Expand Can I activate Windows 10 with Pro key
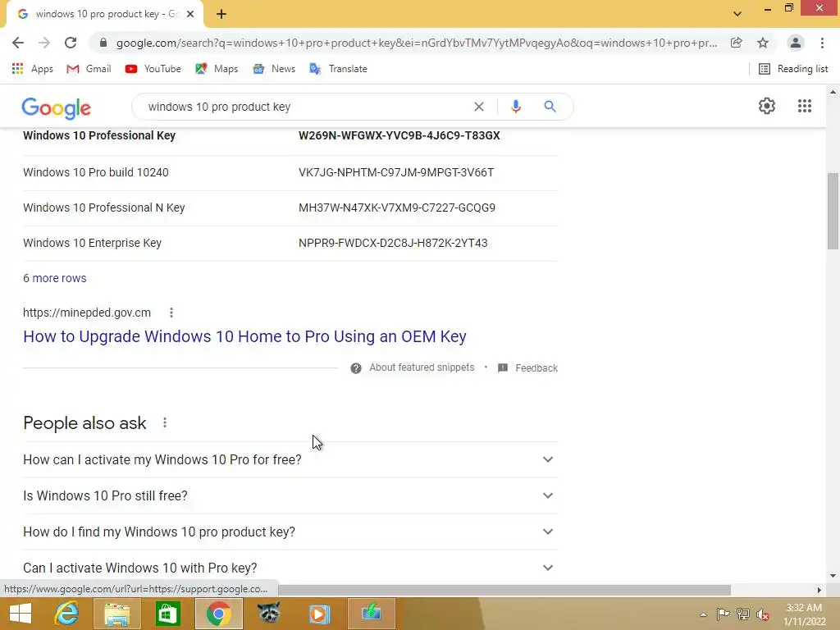The width and height of the screenshot is (840, 630). (x=290, y=568)
